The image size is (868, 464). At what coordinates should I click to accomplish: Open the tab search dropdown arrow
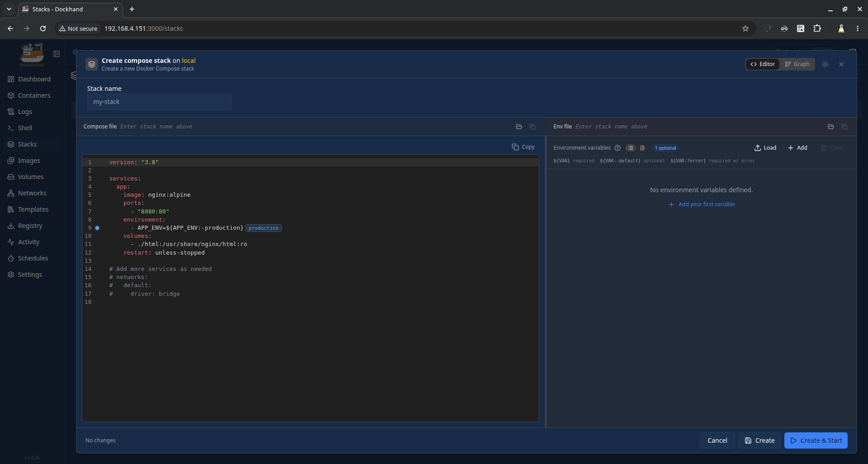point(9,9)
